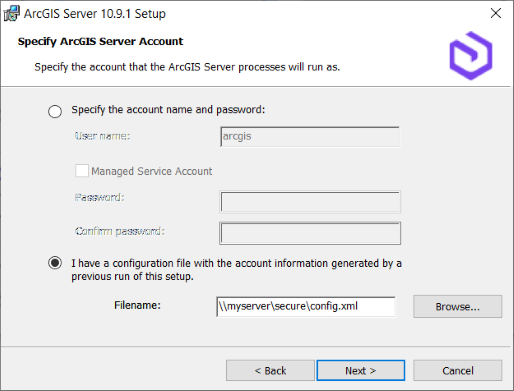Click the Password input field

310,202
